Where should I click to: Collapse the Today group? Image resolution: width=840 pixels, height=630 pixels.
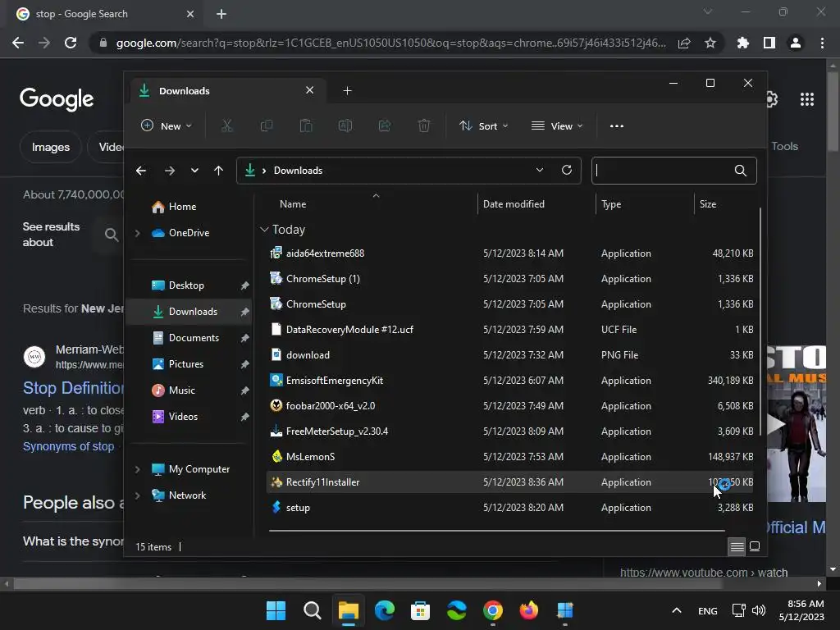[x=264, y=230]
